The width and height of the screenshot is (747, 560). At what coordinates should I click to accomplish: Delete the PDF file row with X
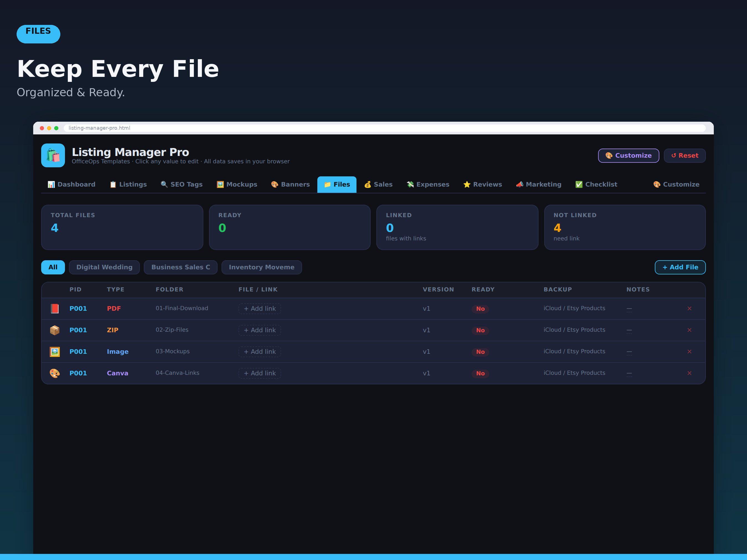click(x=689, y=309)
